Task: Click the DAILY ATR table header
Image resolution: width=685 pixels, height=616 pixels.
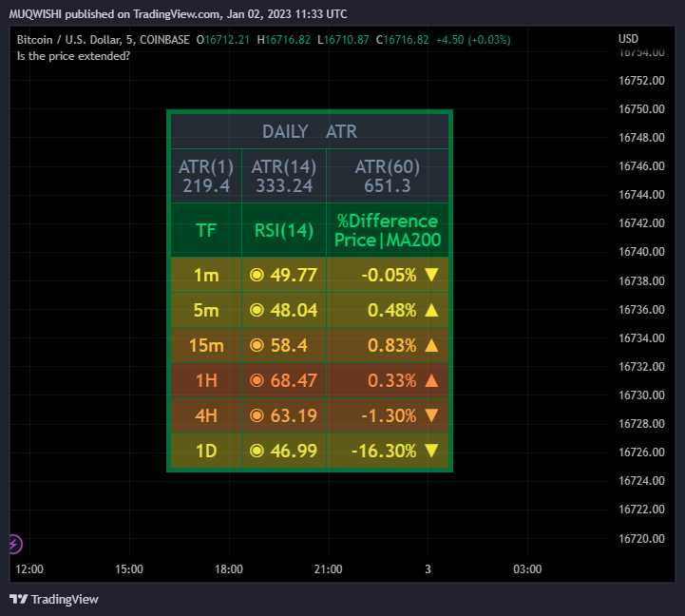Action: coord(310,131)
